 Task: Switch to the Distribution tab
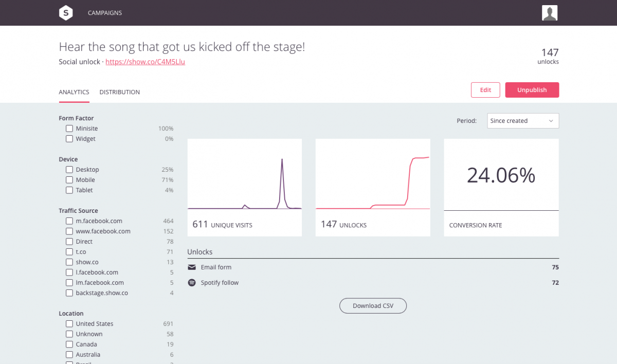click(x=119, y=92)
